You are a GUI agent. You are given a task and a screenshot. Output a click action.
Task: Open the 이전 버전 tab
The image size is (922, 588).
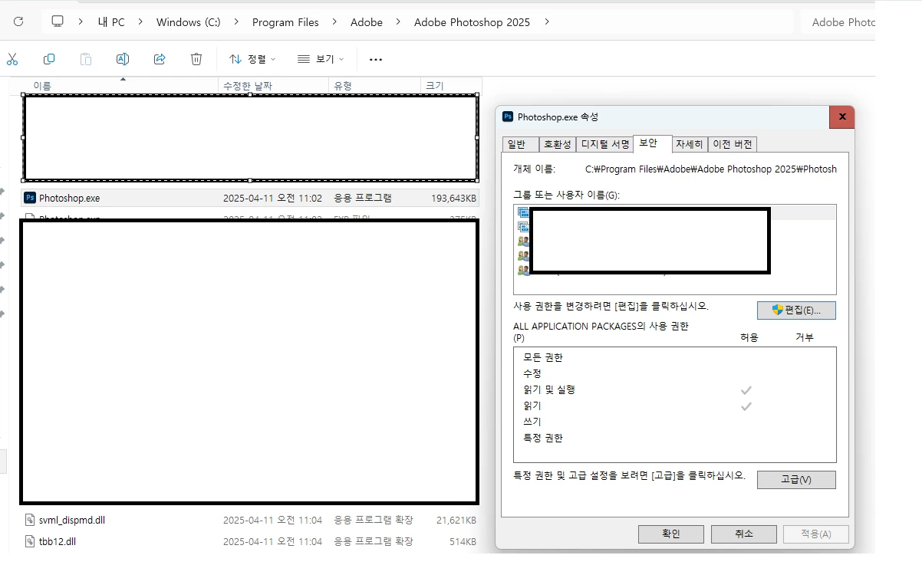tap(733, 144)
